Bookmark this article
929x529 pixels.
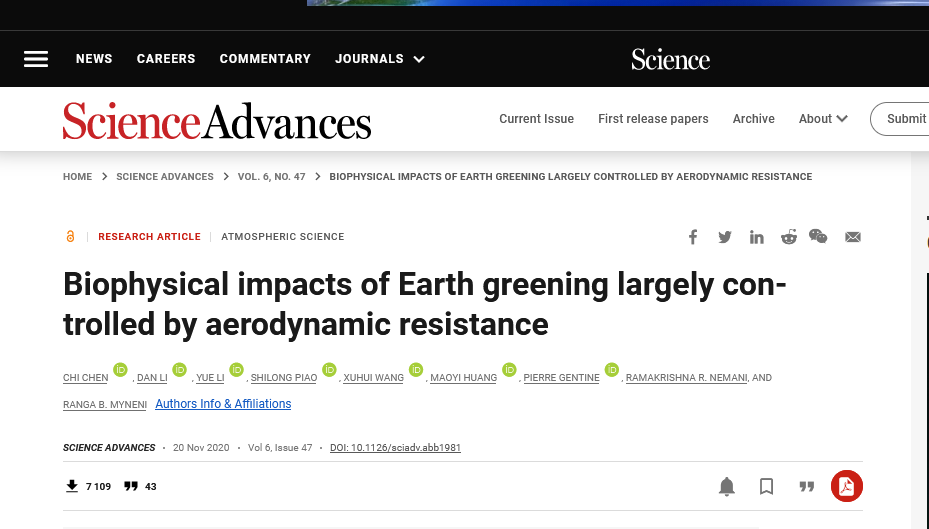[x=767, y=487]
